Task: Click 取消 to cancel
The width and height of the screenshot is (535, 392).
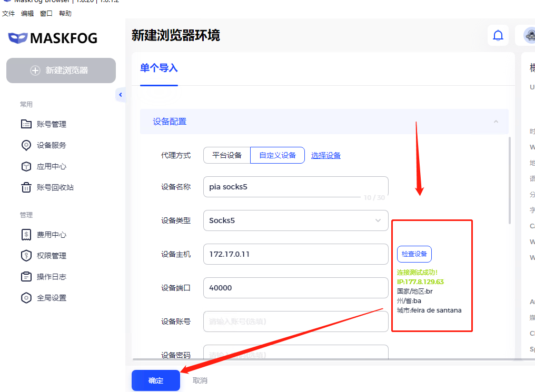Action: 200,380
